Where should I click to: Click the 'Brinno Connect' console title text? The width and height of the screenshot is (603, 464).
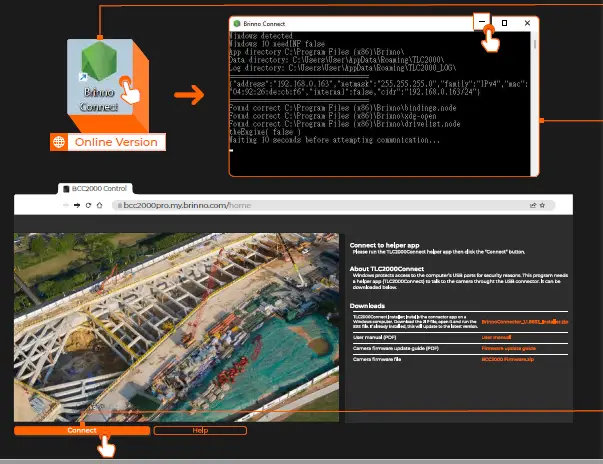click(x=264, y=24)
